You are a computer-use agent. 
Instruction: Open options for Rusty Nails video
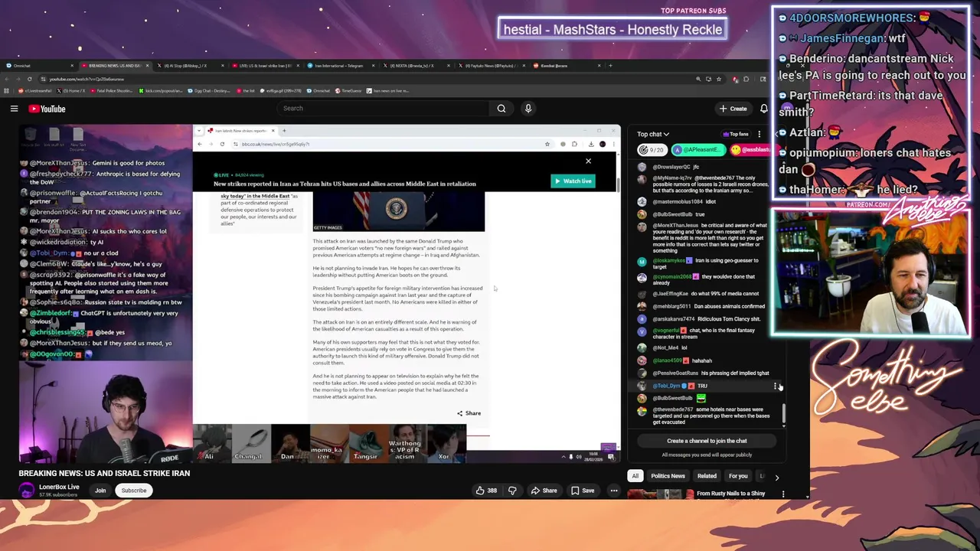(x=782, y=494)
